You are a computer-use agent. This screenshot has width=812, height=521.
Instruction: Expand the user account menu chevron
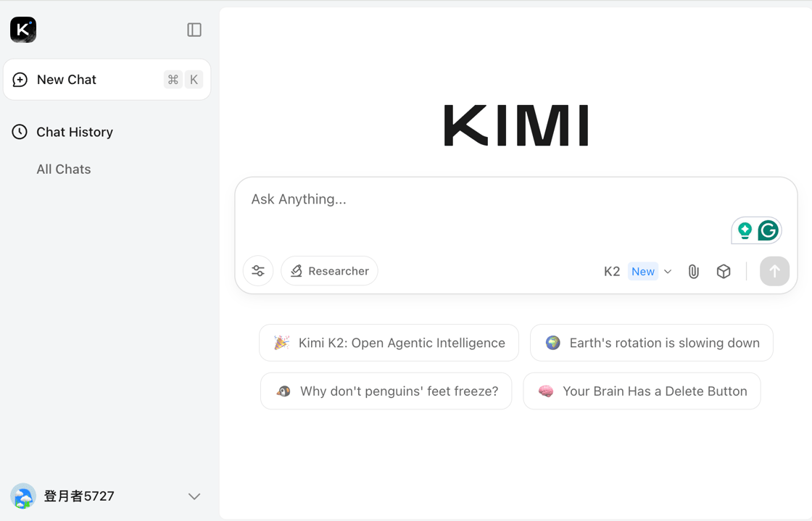coord(194,496)
